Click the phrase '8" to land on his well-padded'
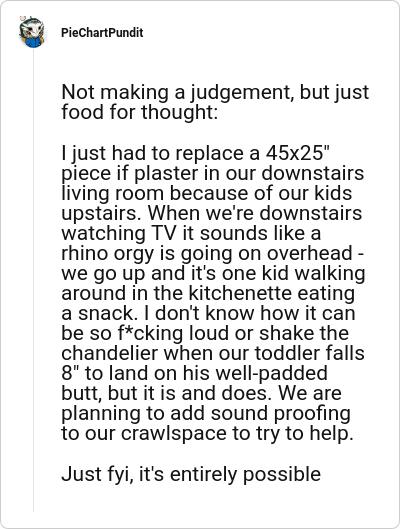 pyautogui.click(x=194, y=373)
